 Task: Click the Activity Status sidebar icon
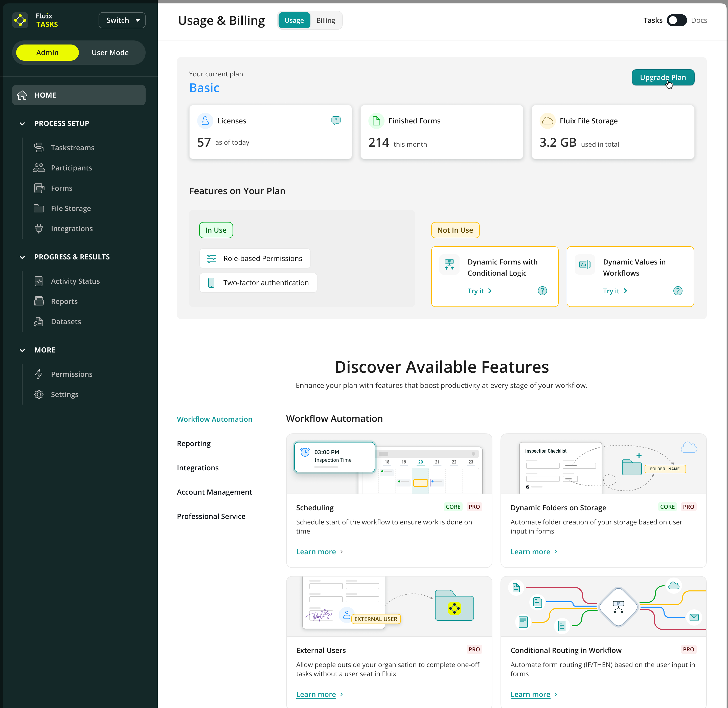[x=39, y=281]
